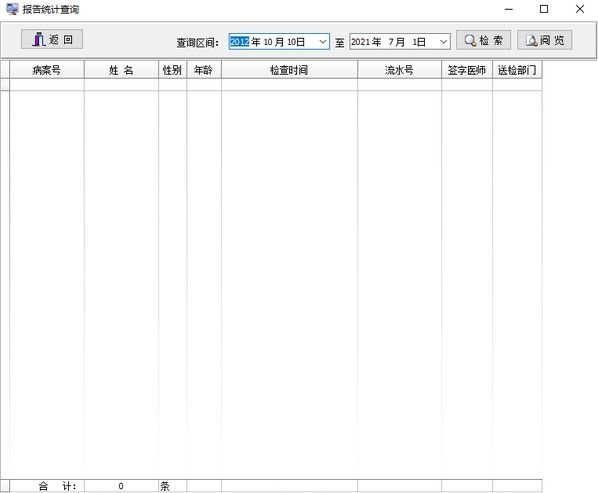Click the 送检部门 column header
Viewport: 598px width, 493px height.
pyautogui.click(x=517, y=70)
